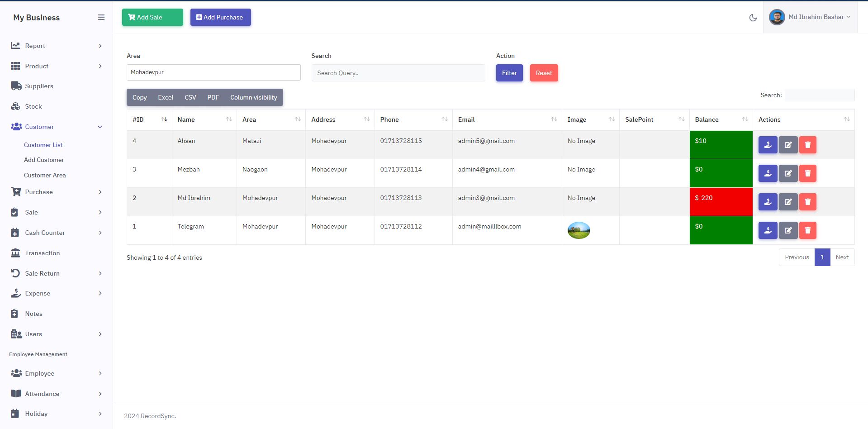Toggle the sidebar hamburger menu icon
Screen dimensions: 868x429
pyautogui.click(x=101, y=17)
